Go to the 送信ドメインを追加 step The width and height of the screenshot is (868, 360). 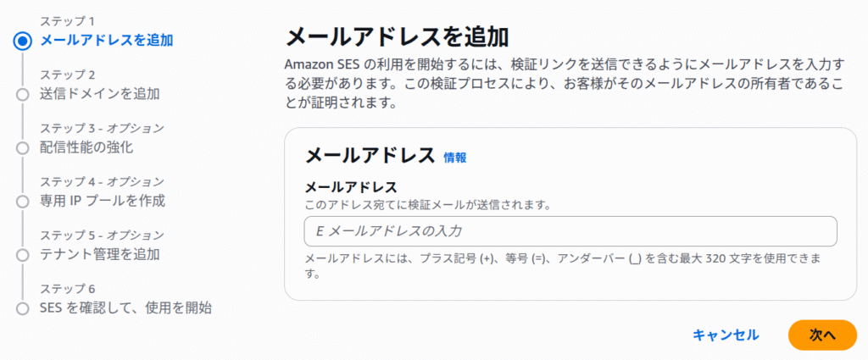pyautogui.click(x=99, y=93)
